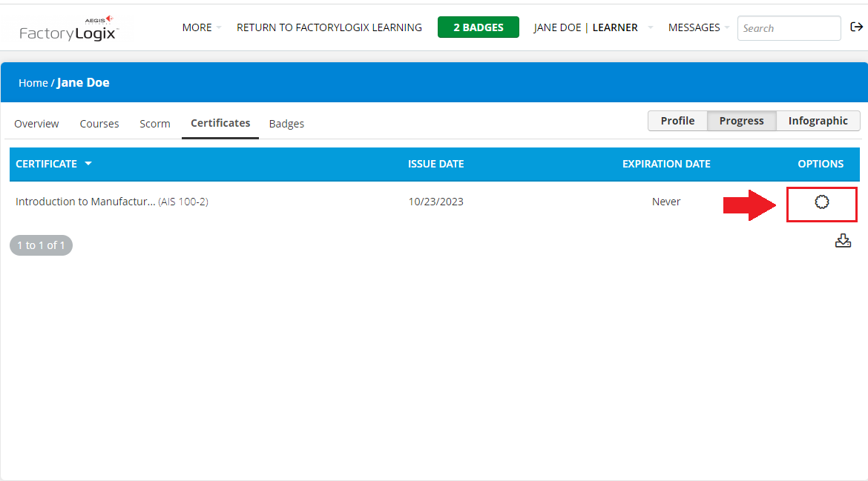868x481 pixels.
Task: Select the Overview tab
Action: [36, 123]
